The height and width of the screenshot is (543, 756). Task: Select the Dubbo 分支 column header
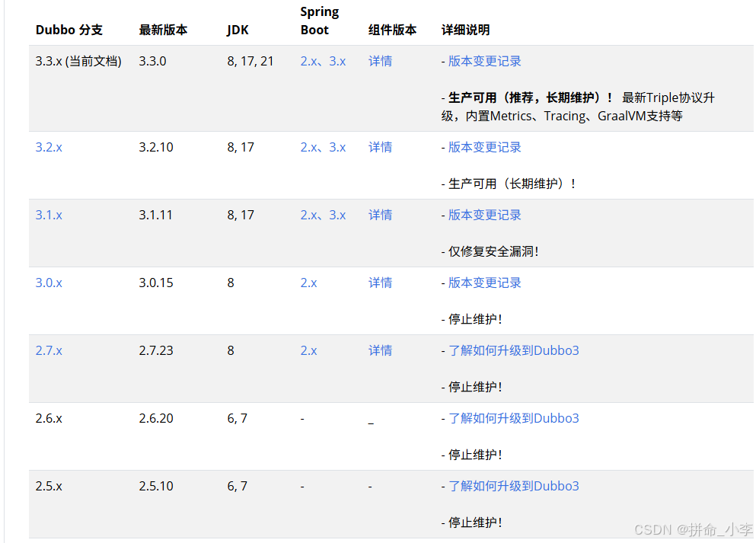(x=69, y=30)
